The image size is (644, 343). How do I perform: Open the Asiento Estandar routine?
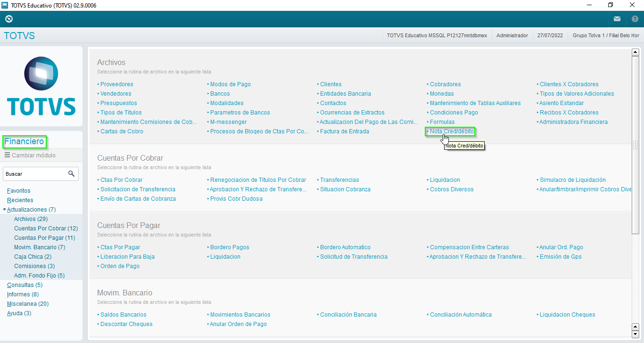pyautogui.click(x=562, y=103)
